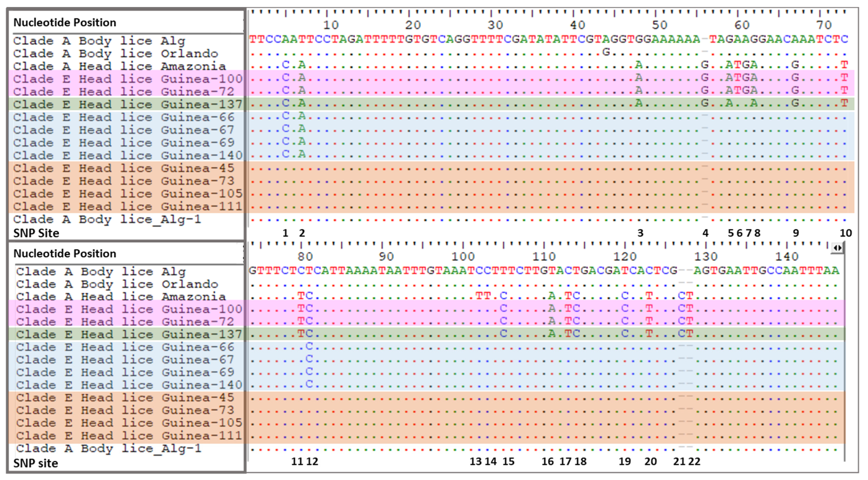Viewport: 868px width, 480px height.
Task: Click the TT substitution in lower Amazonia row
Action: [x=483, y=296]
